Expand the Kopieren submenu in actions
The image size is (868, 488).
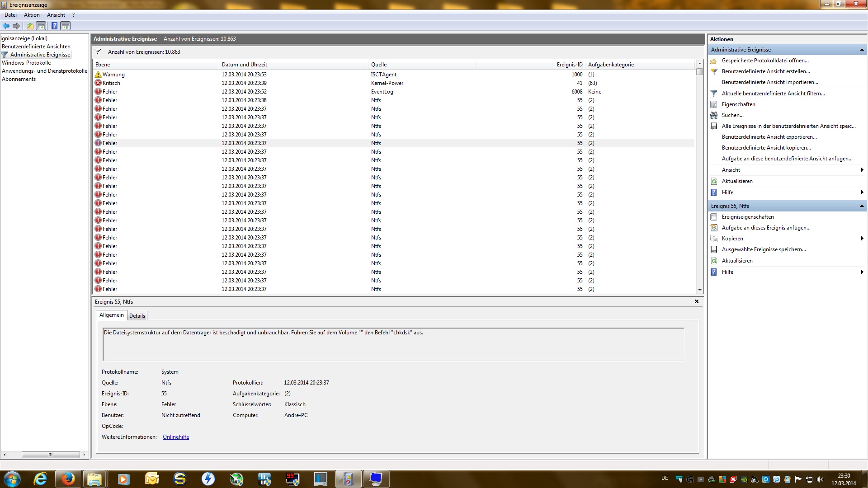(x=862, y=239)
